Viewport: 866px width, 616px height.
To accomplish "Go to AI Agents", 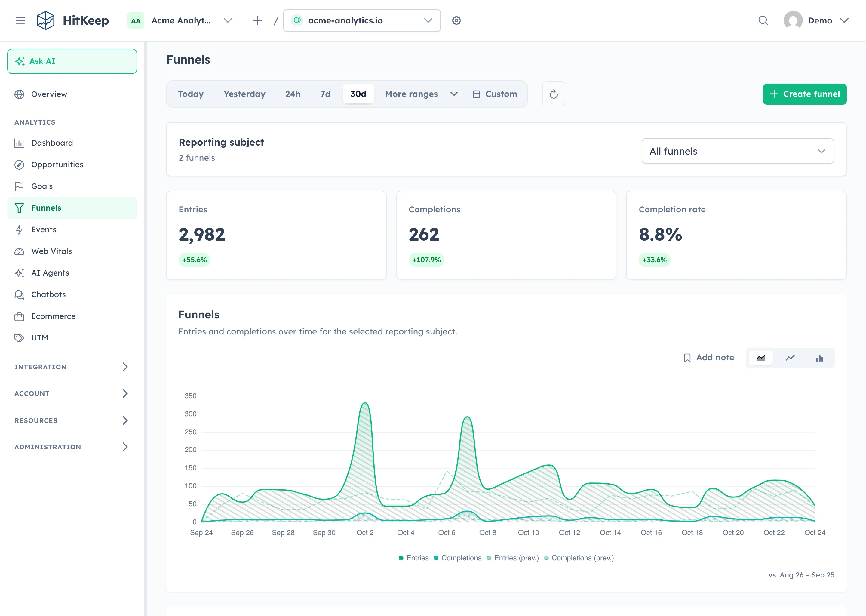I will click(x=72, y=273).
